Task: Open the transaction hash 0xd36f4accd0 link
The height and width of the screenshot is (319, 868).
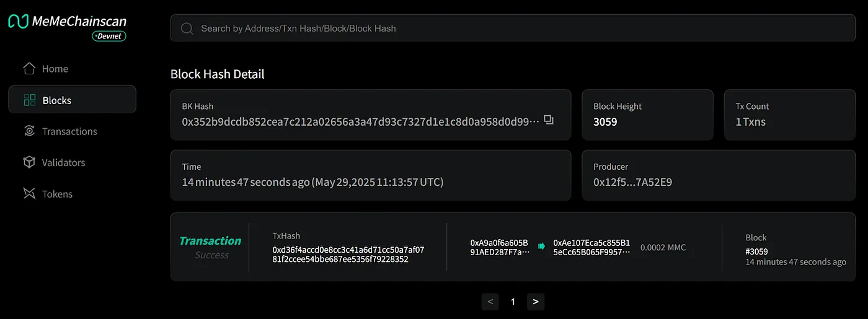Action: [x=348, y=255]
